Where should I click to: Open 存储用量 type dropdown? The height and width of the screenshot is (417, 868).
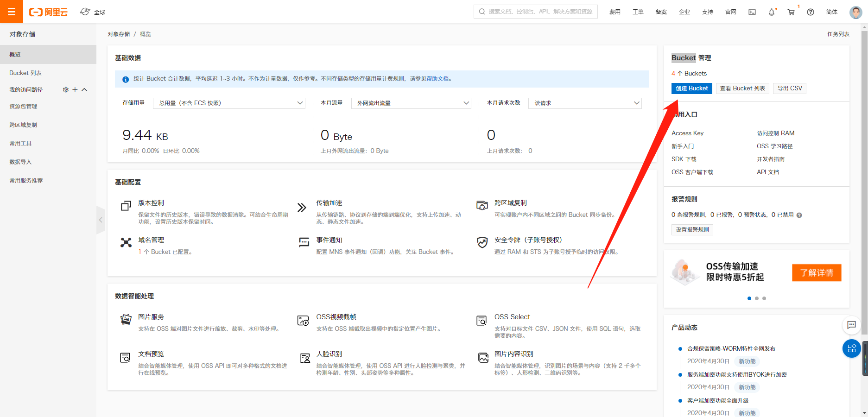(229, 103)
